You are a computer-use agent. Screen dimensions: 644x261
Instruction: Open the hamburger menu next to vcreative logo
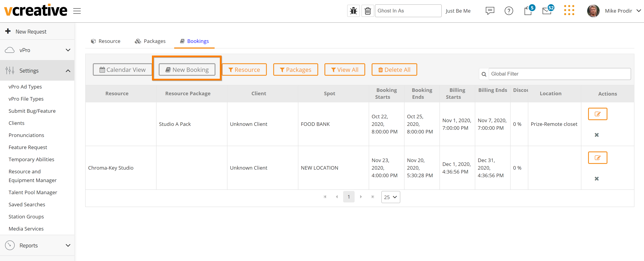pyautogui.click(x=77, y=11)
